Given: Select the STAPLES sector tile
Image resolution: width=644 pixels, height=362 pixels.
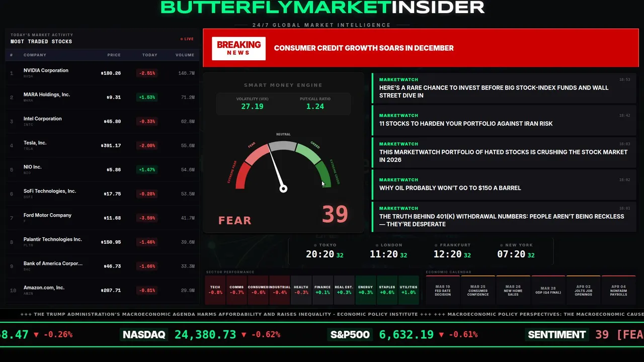Looking at the screenshot, I should 387,290.
